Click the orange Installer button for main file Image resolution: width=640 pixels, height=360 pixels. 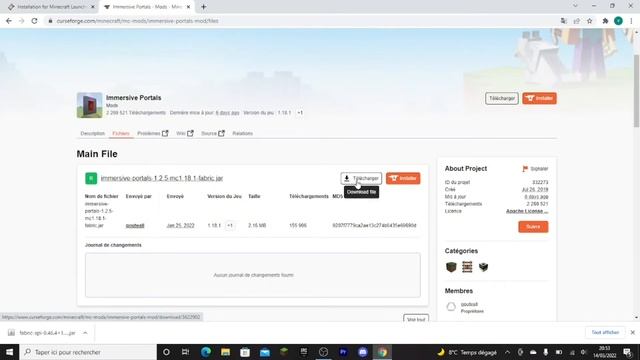point(403,178)
